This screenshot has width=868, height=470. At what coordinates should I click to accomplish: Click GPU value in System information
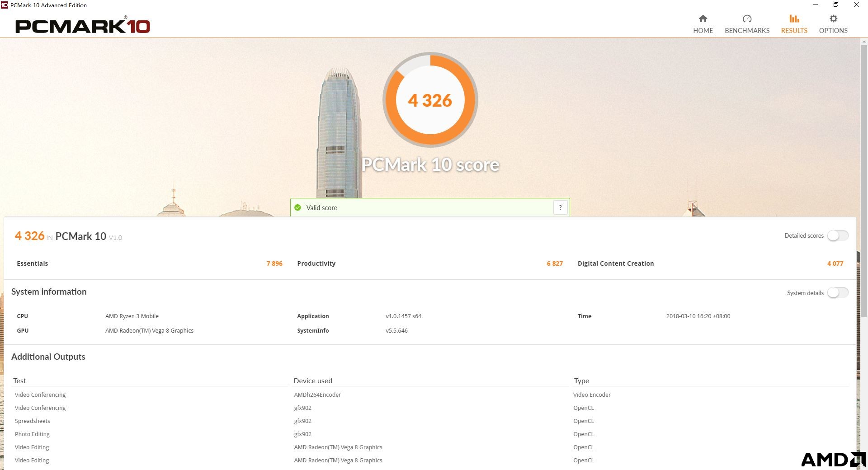point(149,330)
